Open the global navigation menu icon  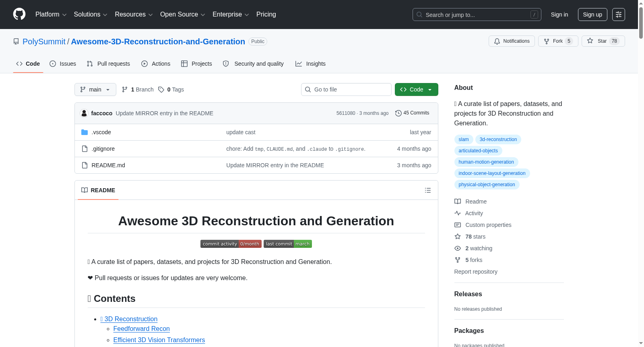(619, 15)
